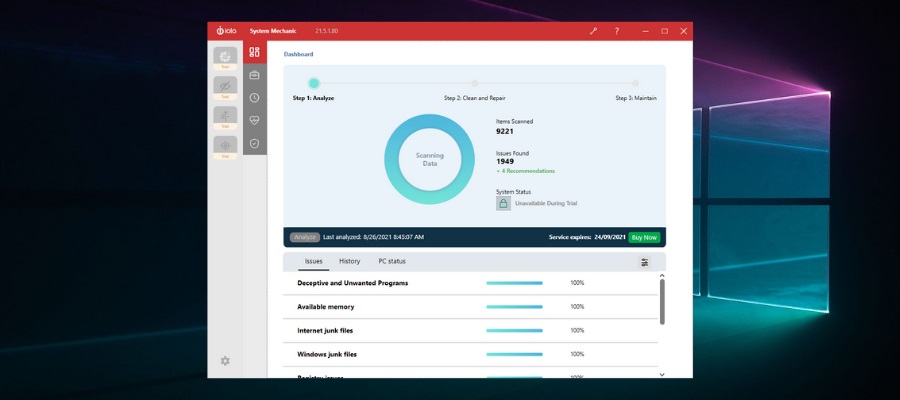The image size is (900, 400).
Task: Switch to the Issues tab
Action: pos(313,261)
